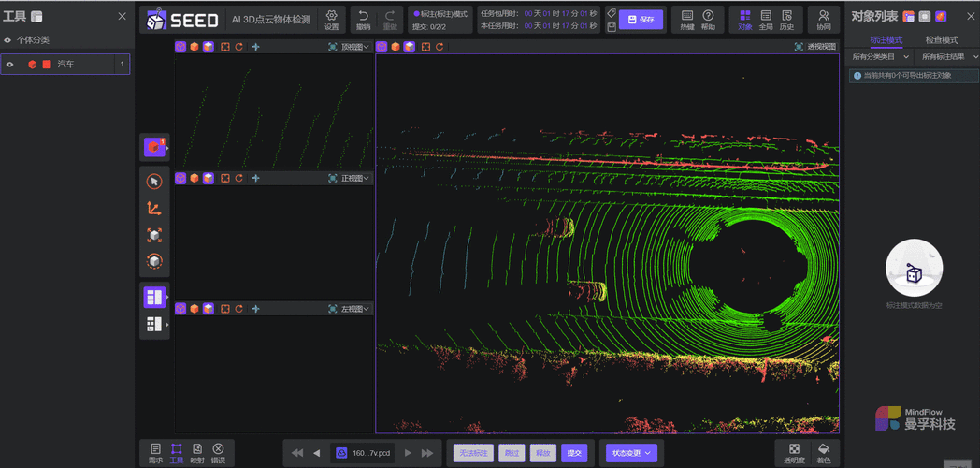Screen dimensions: 980x468
Task: Jump to first frame with rewind button
Action: point(297,453)
